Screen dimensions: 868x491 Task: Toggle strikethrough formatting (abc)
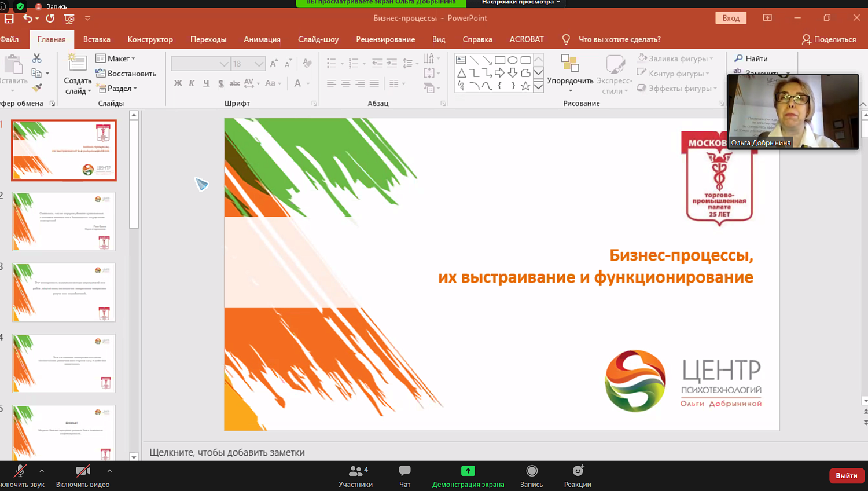(x=234, y=83)
